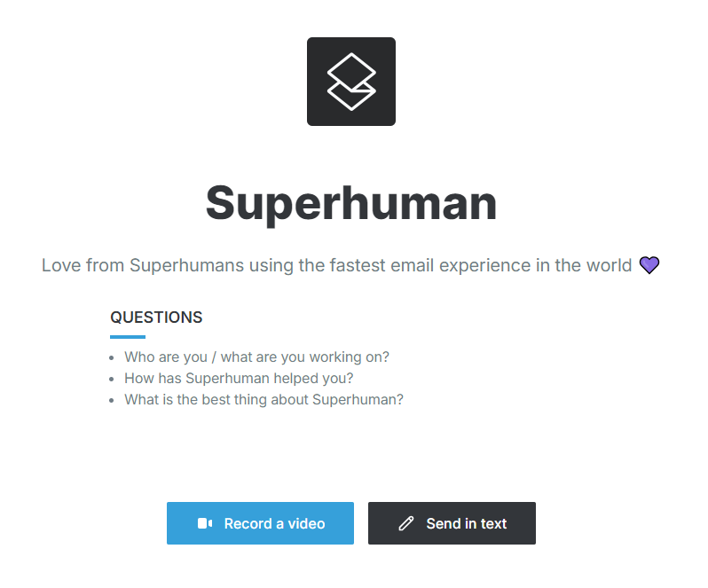Click the purple heart emoji

tap(649, 265)
